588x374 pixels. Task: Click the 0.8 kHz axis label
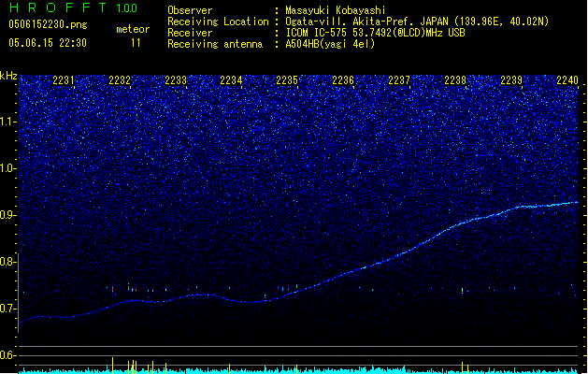[x=7, y=262]
